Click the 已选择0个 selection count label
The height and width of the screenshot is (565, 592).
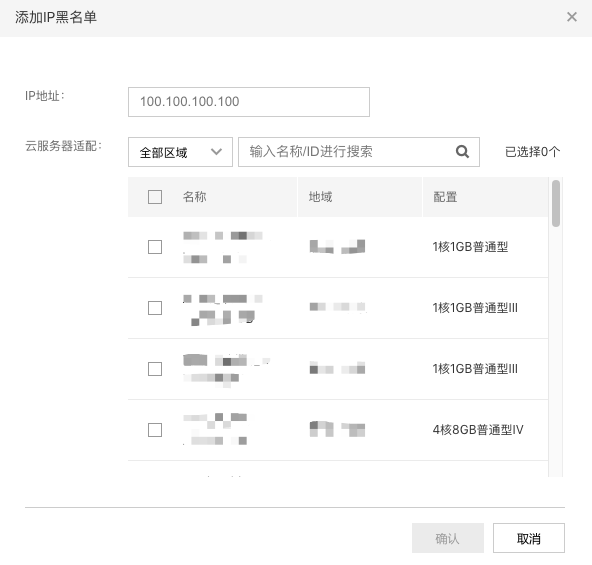(x=532, y=152)
